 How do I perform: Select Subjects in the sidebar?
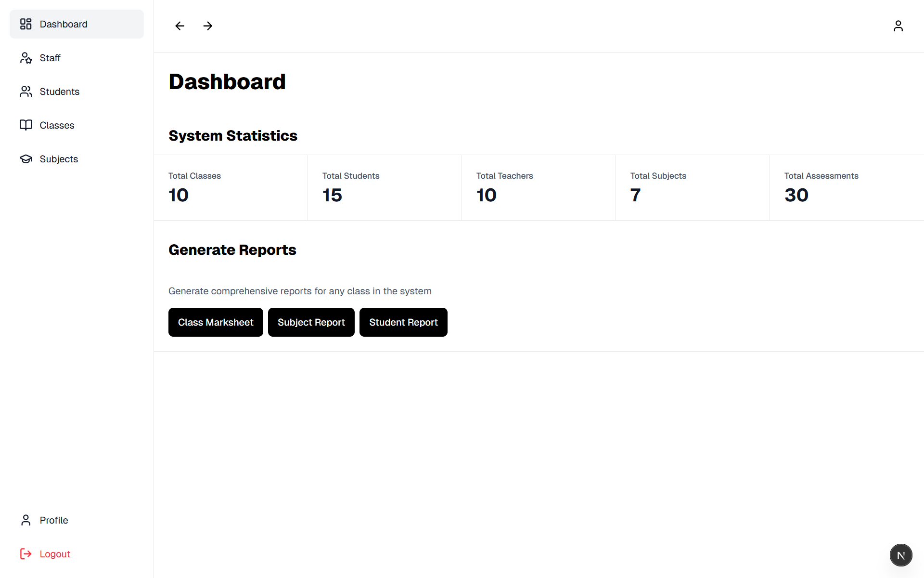coord(77,159)
